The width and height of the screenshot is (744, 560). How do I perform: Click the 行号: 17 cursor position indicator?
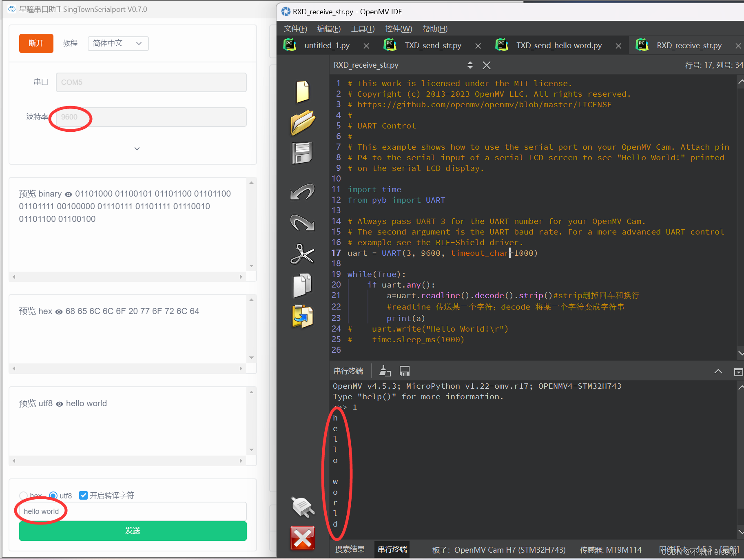click(714, 65)
